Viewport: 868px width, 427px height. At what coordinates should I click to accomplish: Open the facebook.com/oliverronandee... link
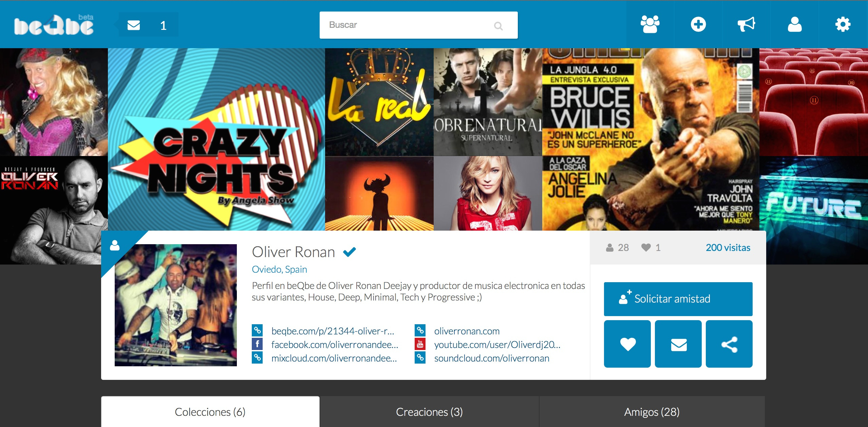pos(335,345)
